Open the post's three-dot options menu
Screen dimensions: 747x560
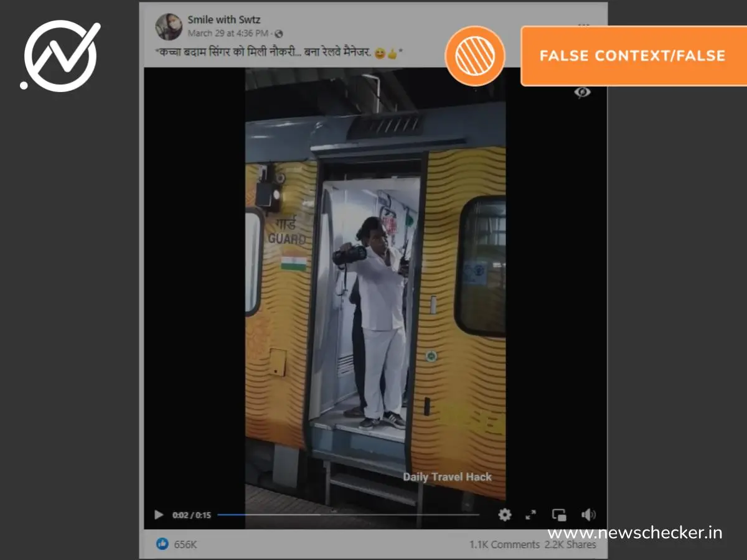point(583,25)
